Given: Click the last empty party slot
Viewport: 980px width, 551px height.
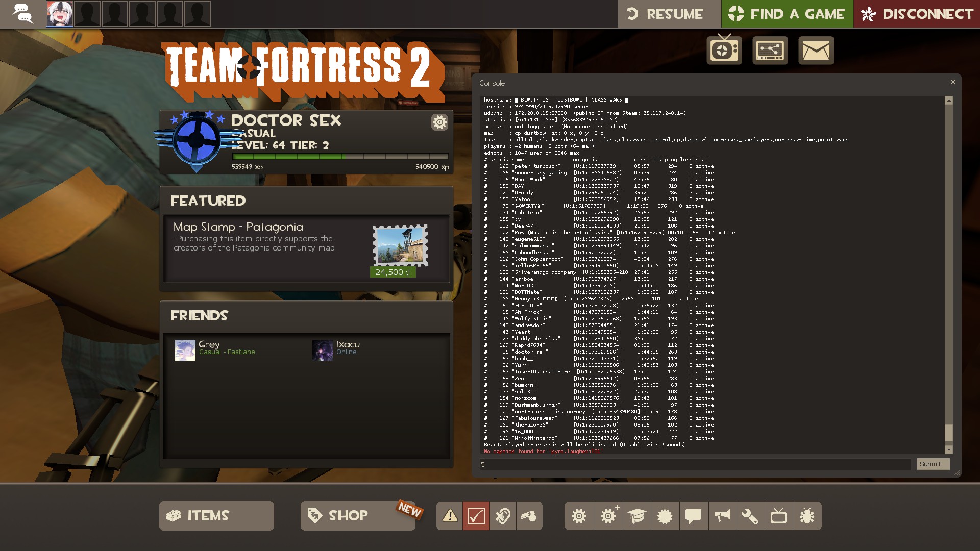Looking at the screenshot, I should [x=198, y=14].
